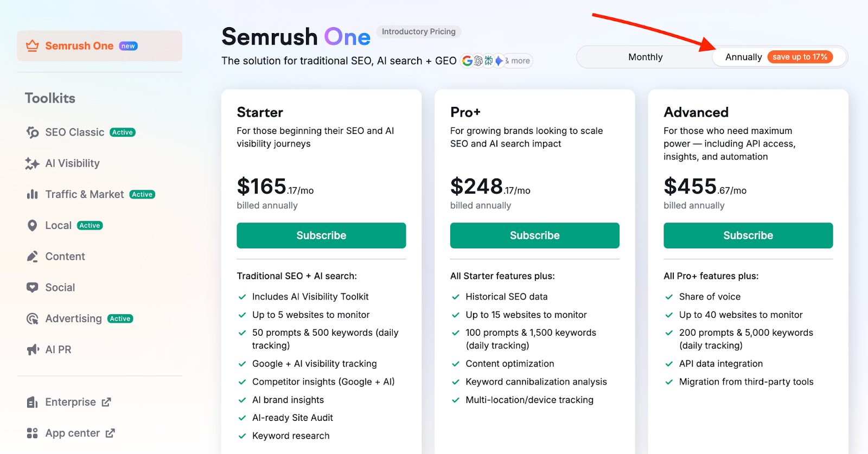Open AI PR via megaphone icon
Screen dimensions: 868x454
(x=33, y=349)
